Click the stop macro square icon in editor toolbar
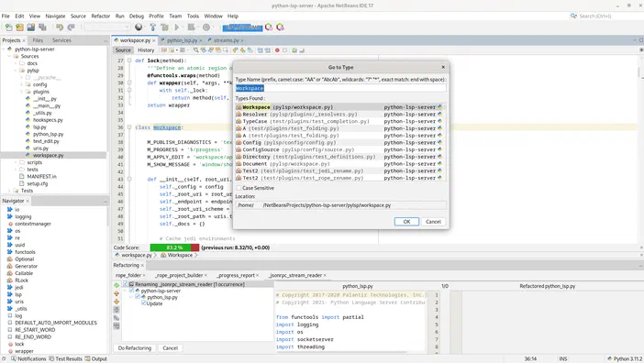Viewport: 644px width, 363px height. (x=285, y=50)
